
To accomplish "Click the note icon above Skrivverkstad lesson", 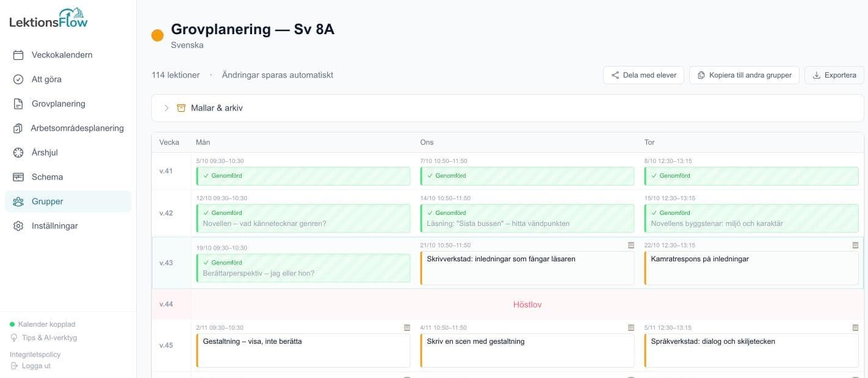I will click(631, 245).
